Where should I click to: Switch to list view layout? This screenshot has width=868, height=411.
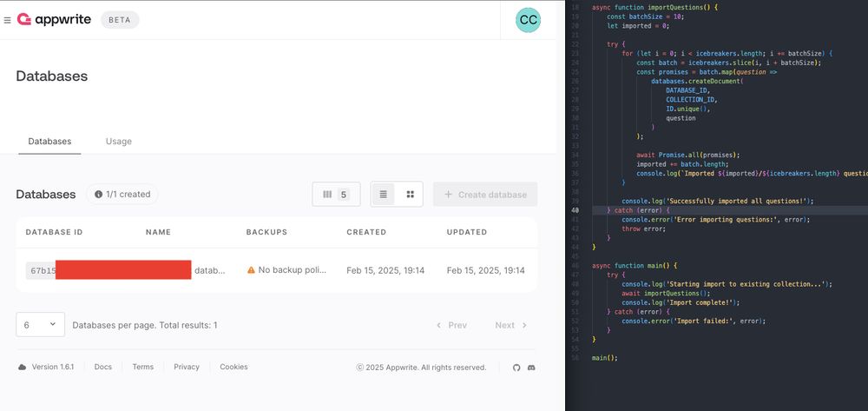click(383, 195)
